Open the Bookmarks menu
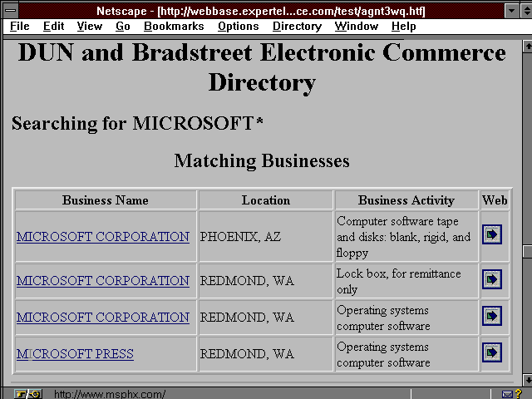 click(174, 26)
